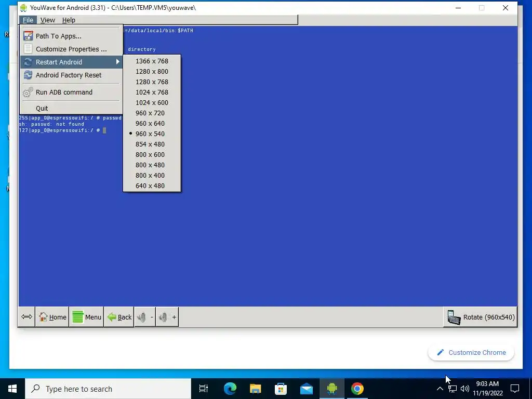
Task: Click inside the terminal at the prompt cursor
Action: [104, 130]
